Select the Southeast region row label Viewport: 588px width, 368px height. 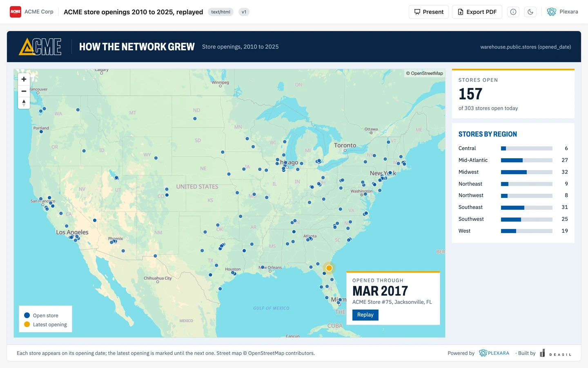coord(470,207)
